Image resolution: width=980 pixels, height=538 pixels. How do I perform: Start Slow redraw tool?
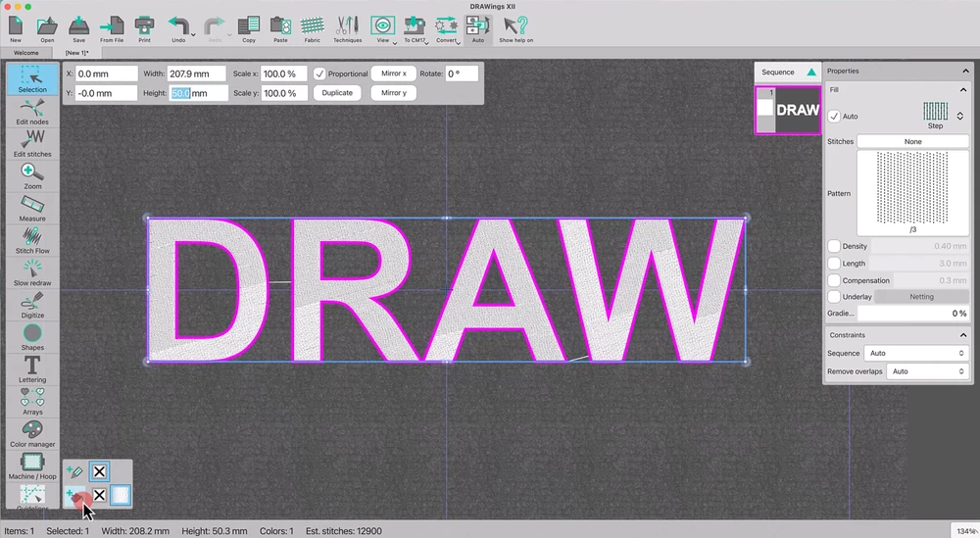(32, 273)
